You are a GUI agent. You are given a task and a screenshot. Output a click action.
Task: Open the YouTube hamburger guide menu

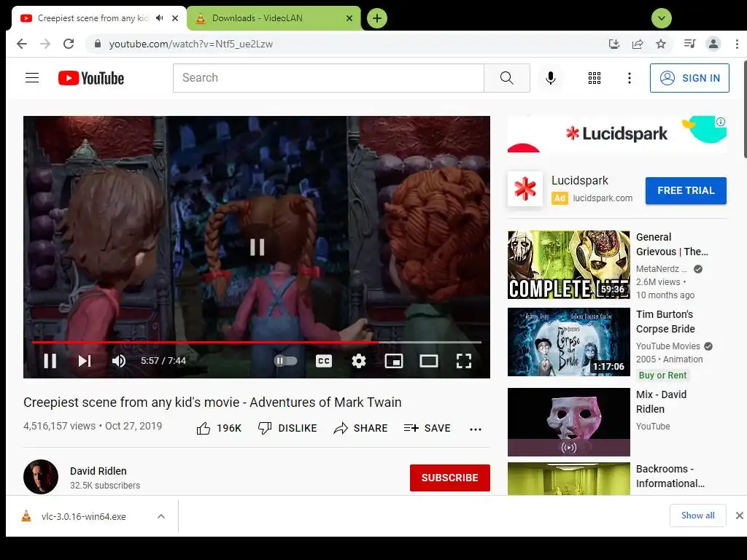(32, 77)
